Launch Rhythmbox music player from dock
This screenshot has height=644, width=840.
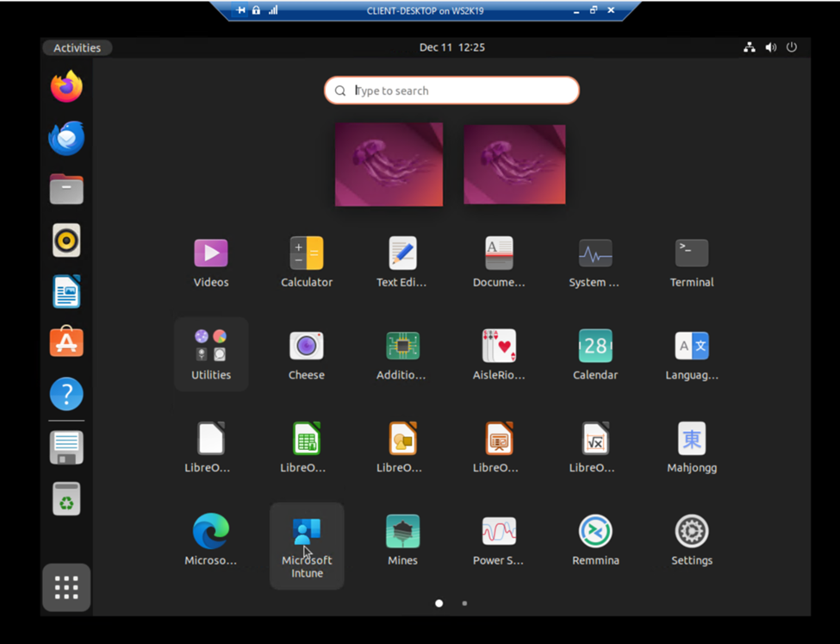[66, 241]
